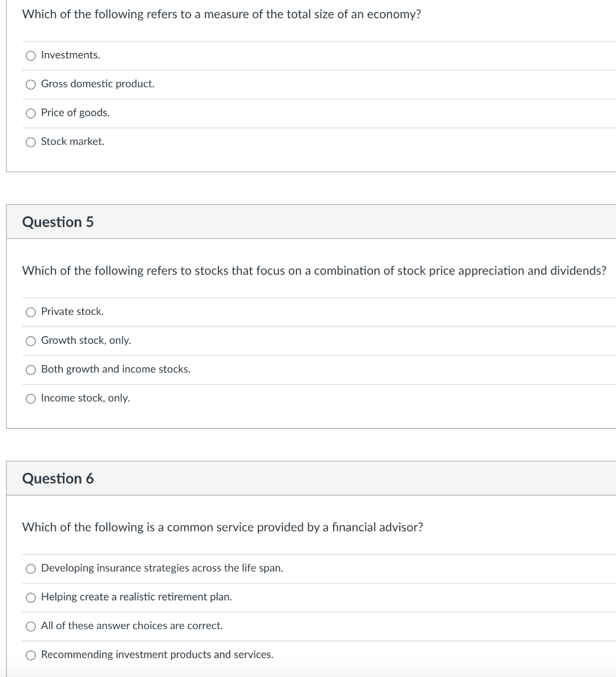The image size is (616, 677).
Task: Click the financial advisor question text
Action: pos(222,528)
